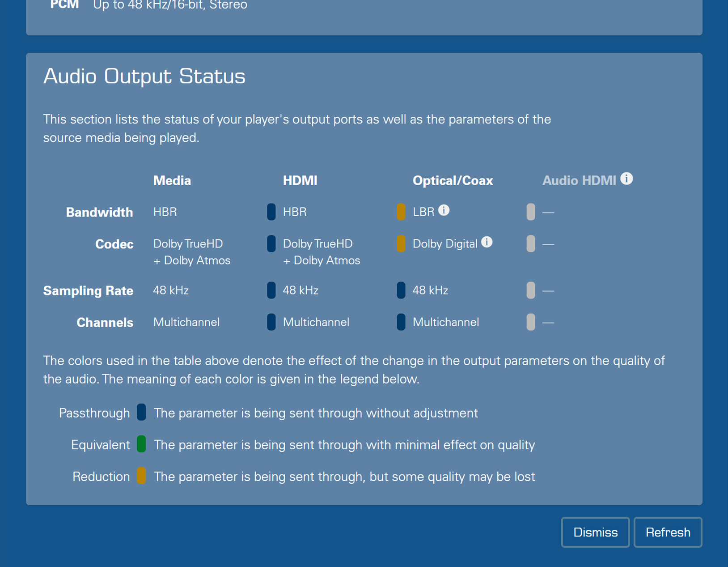Click the orange Optical/Coax Bandwidth indicator

coord(401,212)
